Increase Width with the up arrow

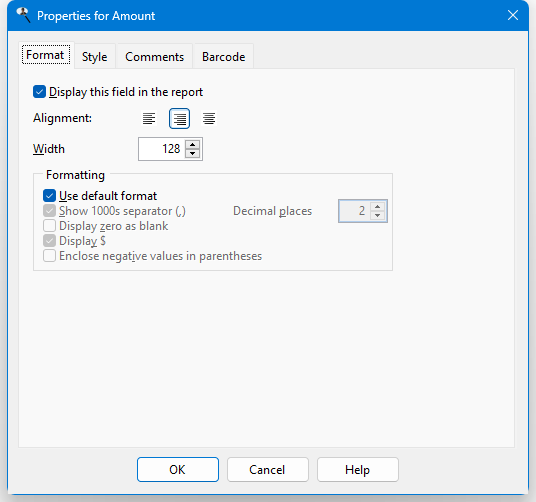192,145
